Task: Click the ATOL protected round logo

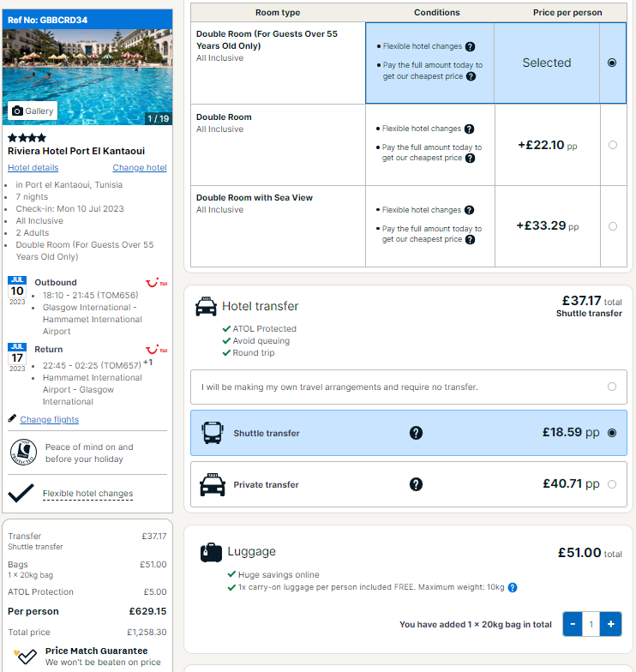Action: 23,453
